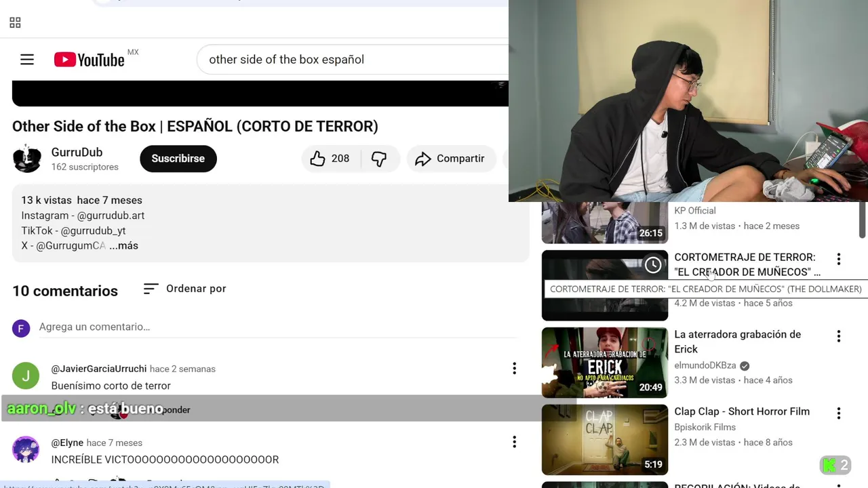Click '162 suscriptores' text
This screenshot has width=868, height=488.
(85, 167)
